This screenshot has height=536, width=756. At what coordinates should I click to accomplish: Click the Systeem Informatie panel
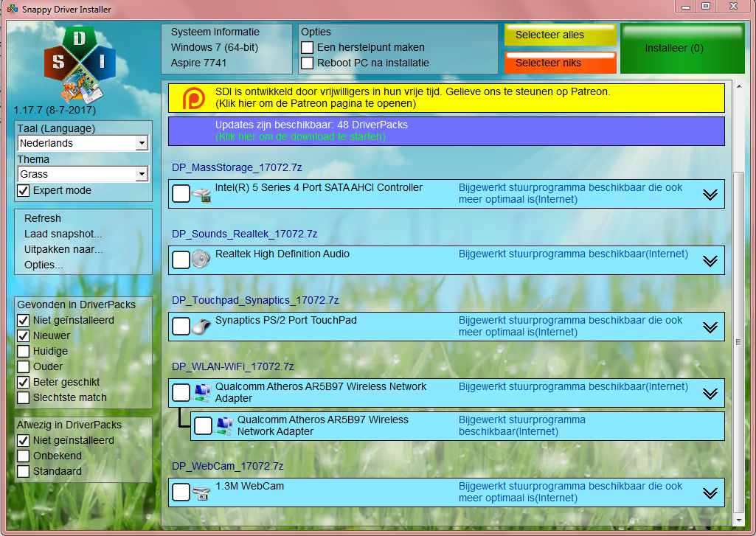[226, 49]
